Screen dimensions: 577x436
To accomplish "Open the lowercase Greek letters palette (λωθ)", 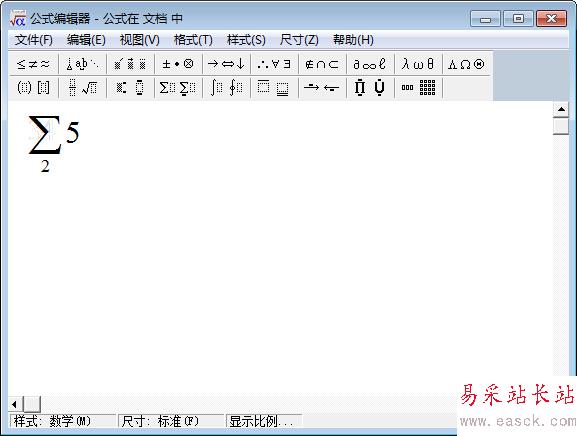I will coord(418,64).
